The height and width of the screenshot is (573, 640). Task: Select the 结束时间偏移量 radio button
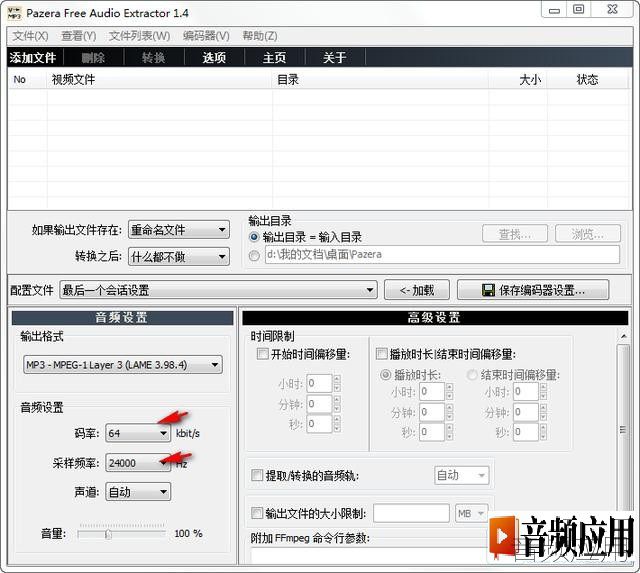click(x=472, y=375)
